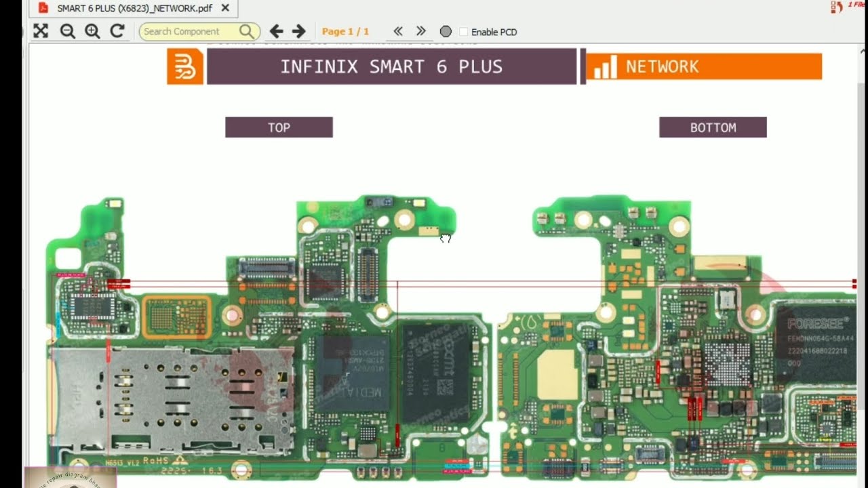Close the SMART 6 PLUS NETWORK.pdf tab
This screenshot has height=488, width=868.
tap(225, 8)
